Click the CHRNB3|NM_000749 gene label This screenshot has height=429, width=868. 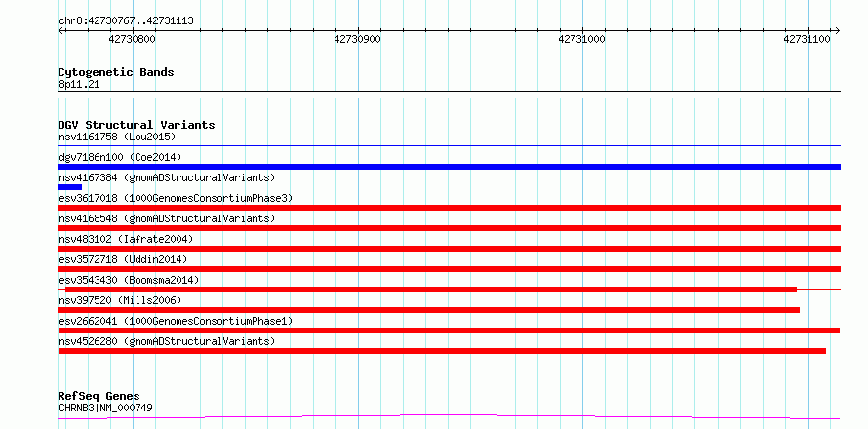[x=105, y=408]
